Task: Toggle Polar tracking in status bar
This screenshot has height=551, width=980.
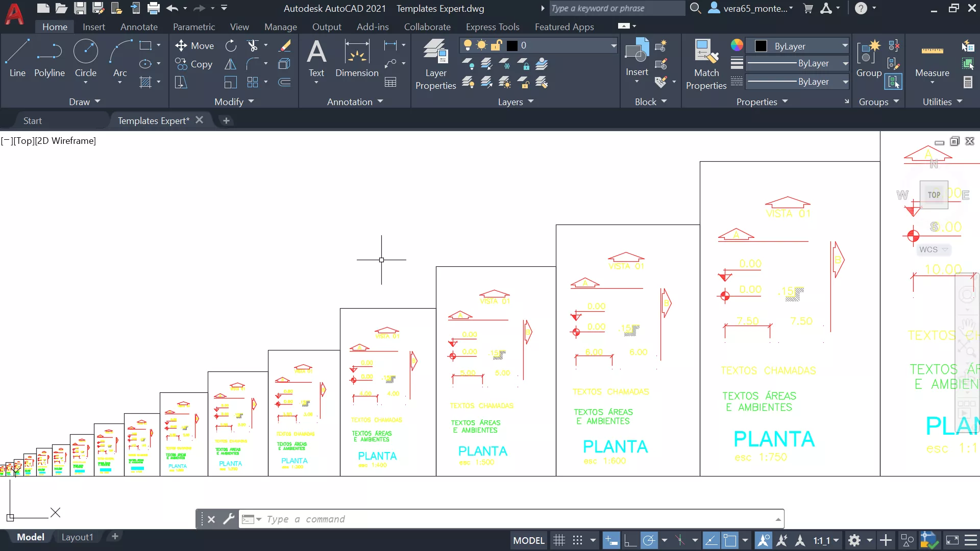Action: click(x=649, y=540)
